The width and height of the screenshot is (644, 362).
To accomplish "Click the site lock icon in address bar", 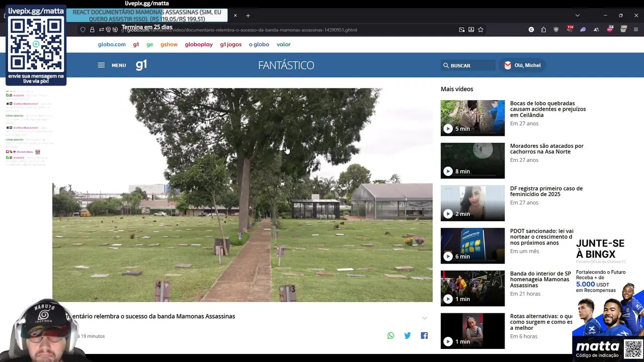I will [92, 30].
